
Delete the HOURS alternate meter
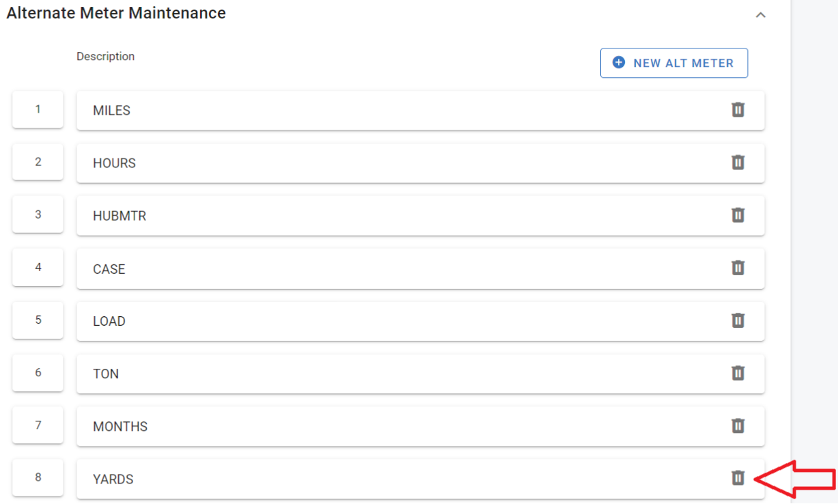click(x=738, y=163)
